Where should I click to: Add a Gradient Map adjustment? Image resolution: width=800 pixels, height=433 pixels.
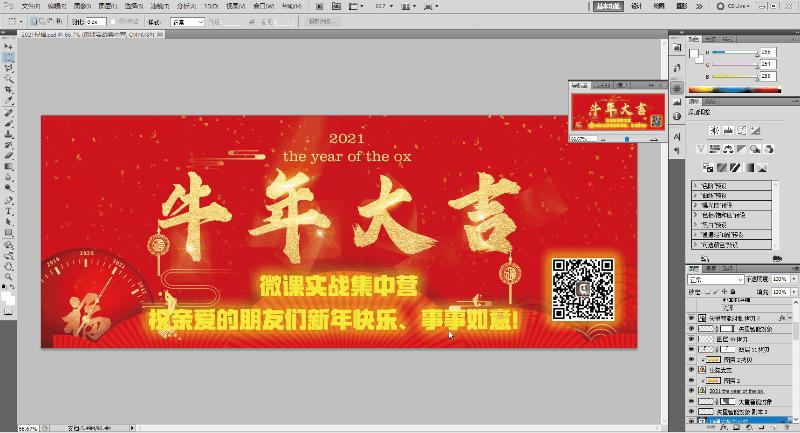[x=748, y=167]
